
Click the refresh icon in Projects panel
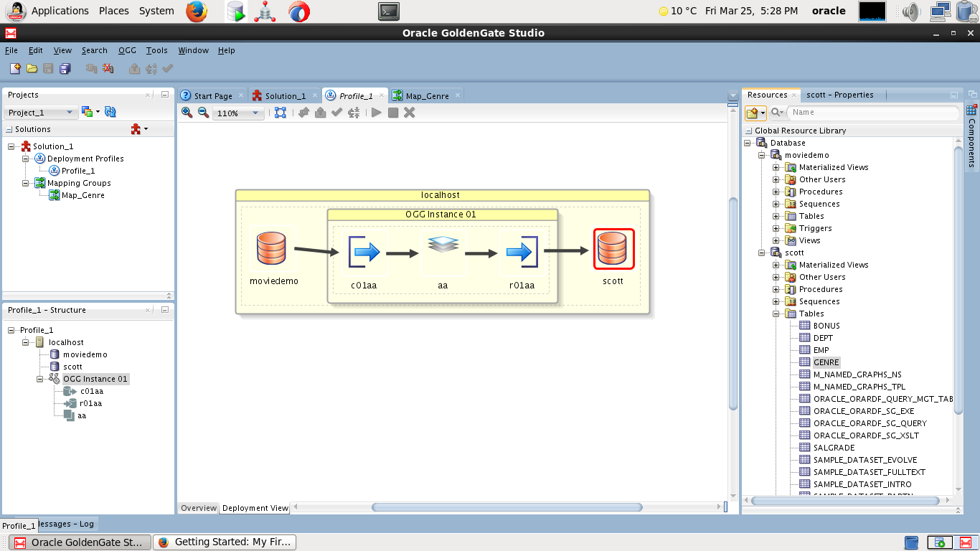tap(110, 112)
